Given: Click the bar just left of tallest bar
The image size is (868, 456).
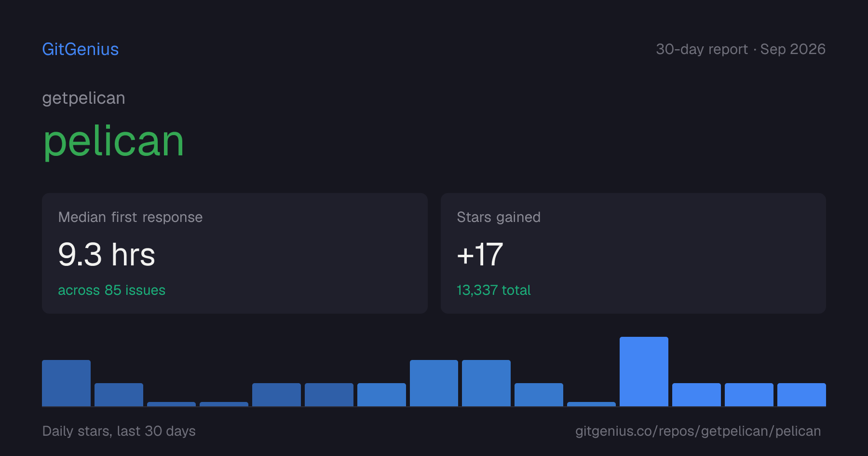Looking at the screenshot, I should pyautogui.click(x=591, y=404).
